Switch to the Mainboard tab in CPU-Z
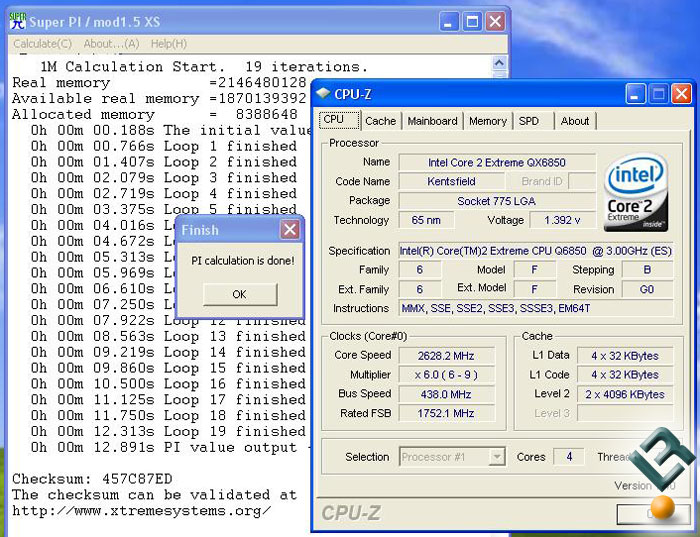Viewport: 700px width, 537px height. (x=432, y=121)
